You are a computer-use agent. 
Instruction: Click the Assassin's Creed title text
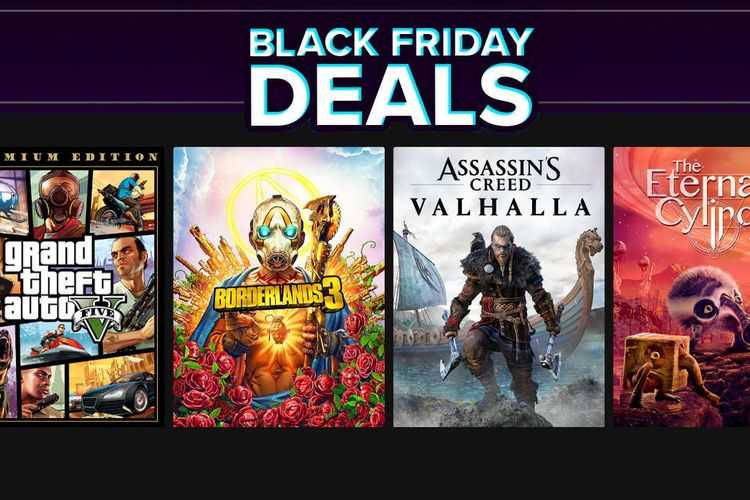[499, 174]
